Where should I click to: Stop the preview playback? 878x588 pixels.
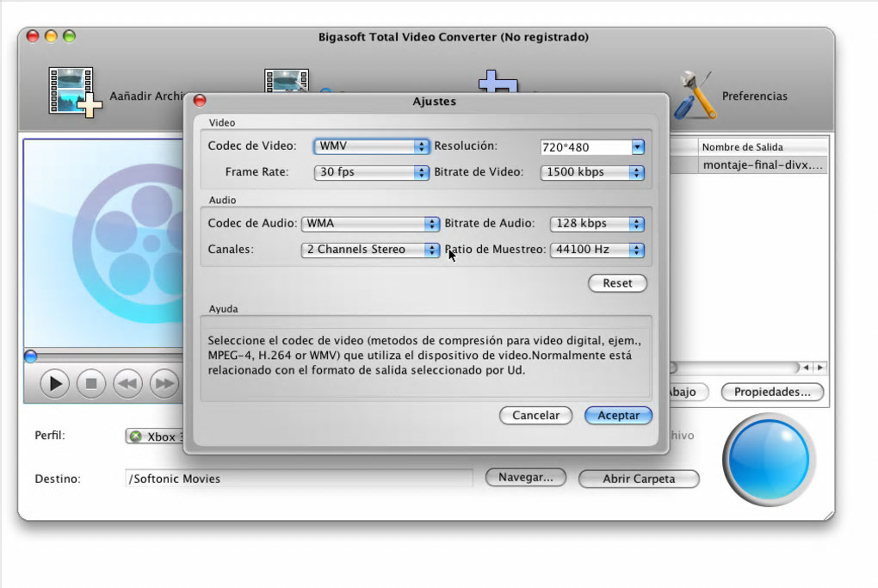[91, 384]
